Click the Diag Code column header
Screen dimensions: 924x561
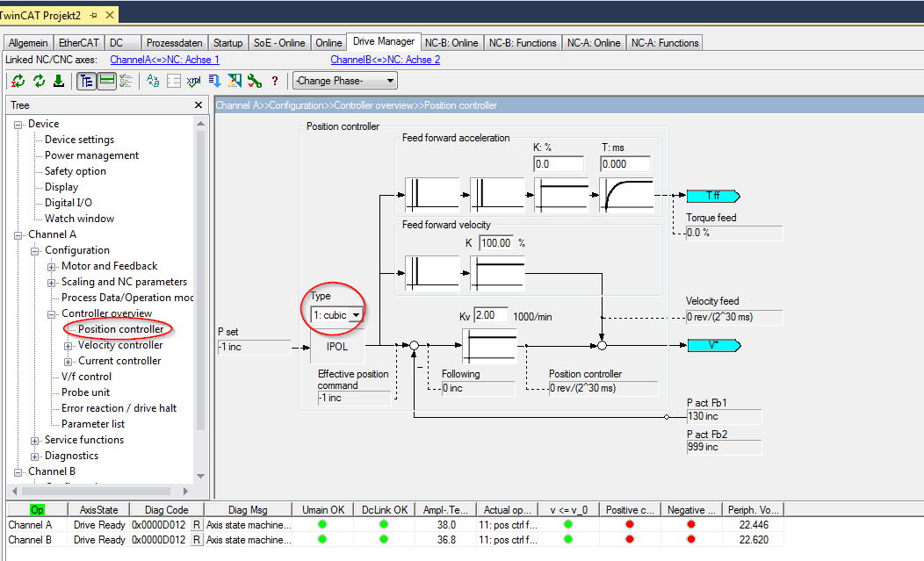pyautogui.click(x=167, y=510)
